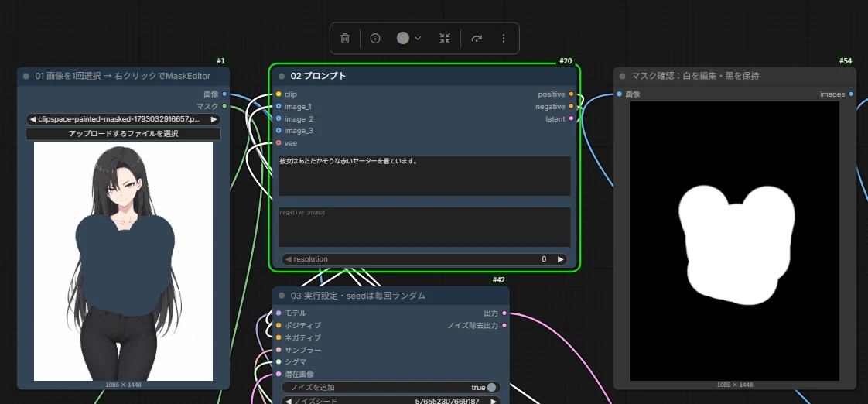
Task: Click the anime girl image preview in node 01
Action: (123, 262)
